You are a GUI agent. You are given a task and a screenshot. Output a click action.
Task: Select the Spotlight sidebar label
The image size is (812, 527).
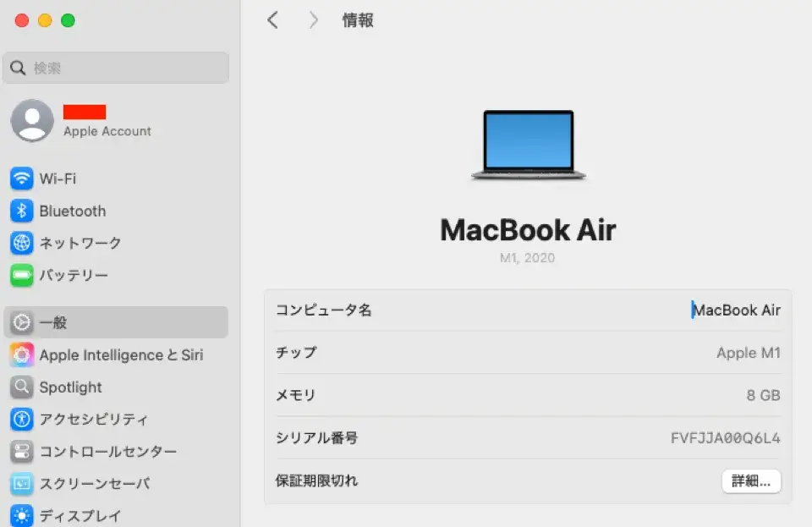click(70, 387)
